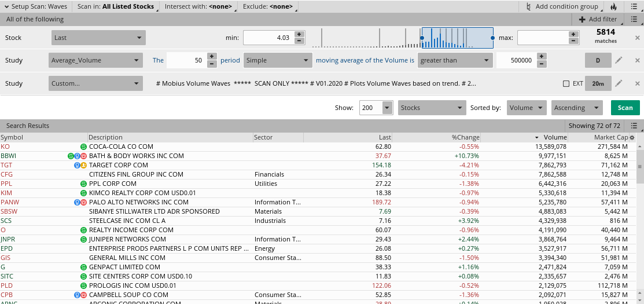Sort by the Market Cap column header
The width and height of the screenshot is (644, 304).
pyautogui.click(x=598, y=137)
